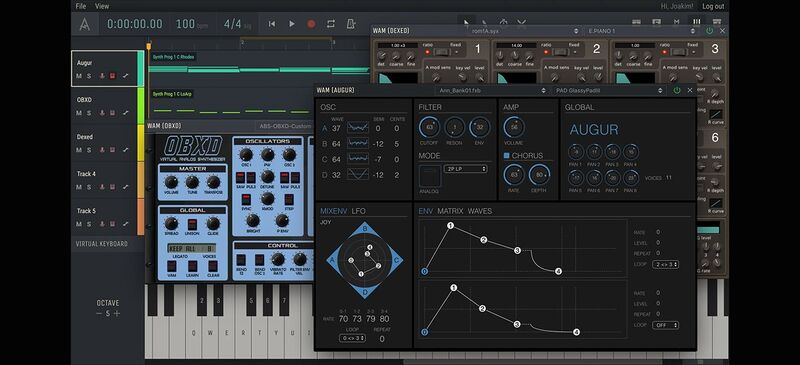This screenshot has width=800, height=365.
Task: Toggle the ANALOG switch in Augur filter mode
Action: 429,176
